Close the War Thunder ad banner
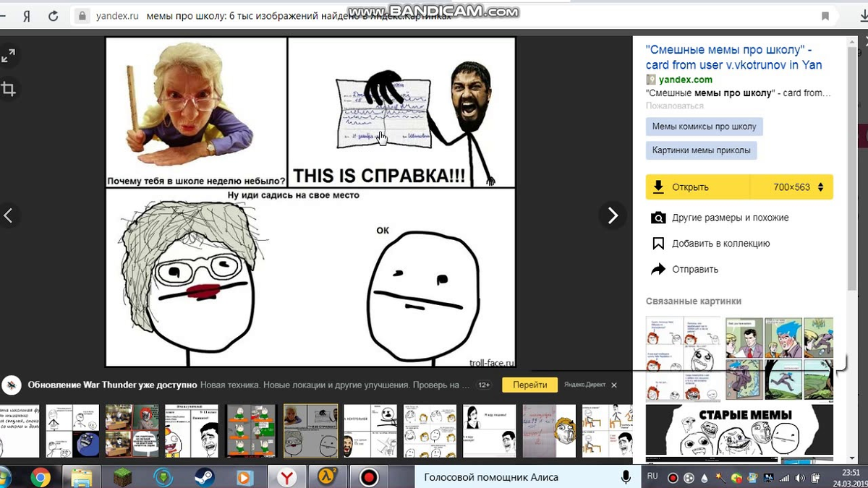 pos(614,385)
